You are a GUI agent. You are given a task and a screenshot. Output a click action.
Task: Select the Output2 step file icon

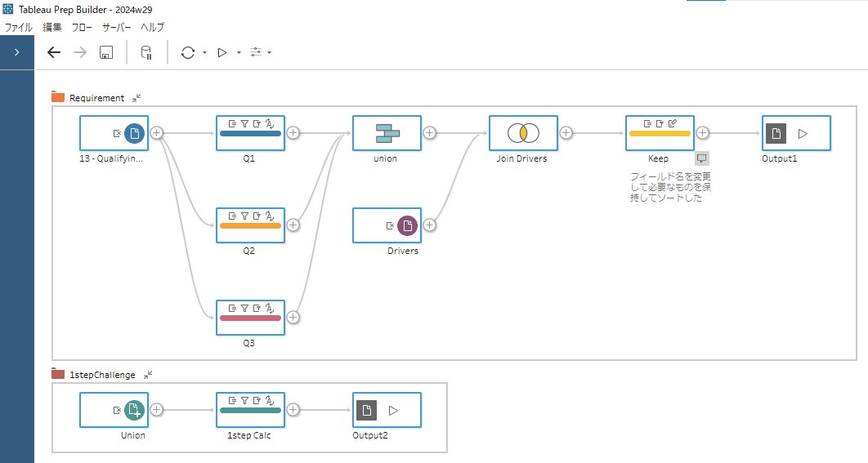point(366,411)
